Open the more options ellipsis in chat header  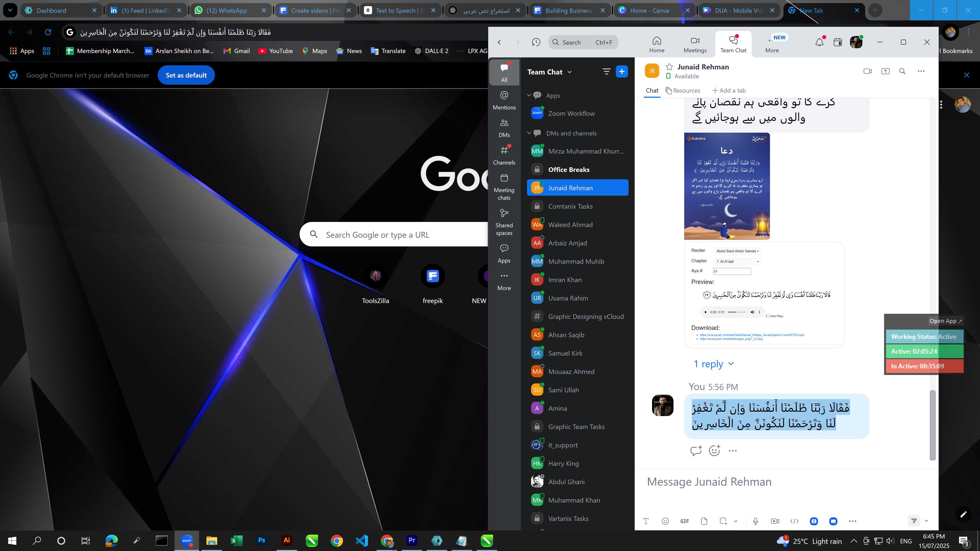921,71
